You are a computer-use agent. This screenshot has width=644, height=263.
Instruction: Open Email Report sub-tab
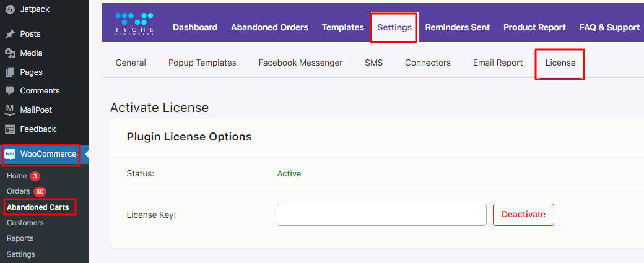[x=498, y=63]
